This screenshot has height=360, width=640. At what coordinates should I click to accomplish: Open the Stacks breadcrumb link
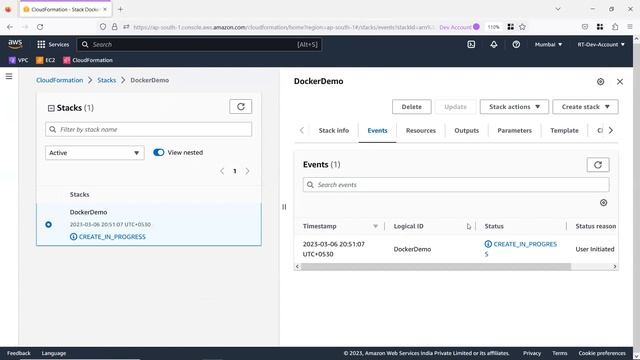click(107, 80)
